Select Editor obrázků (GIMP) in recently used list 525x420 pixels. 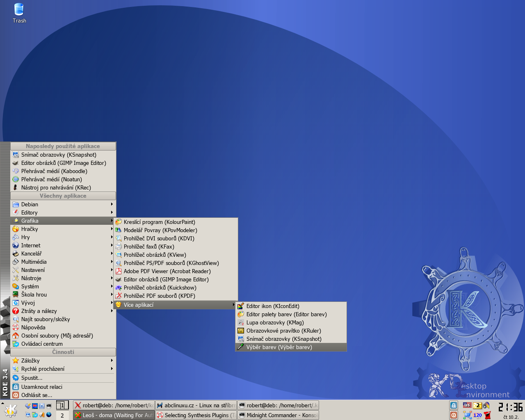63,163
